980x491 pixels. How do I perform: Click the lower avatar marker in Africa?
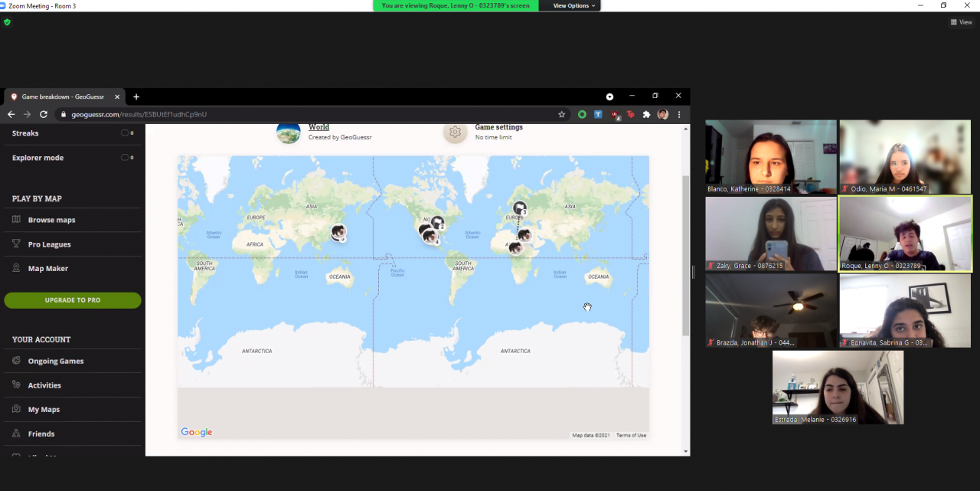(x=515, y=248)
